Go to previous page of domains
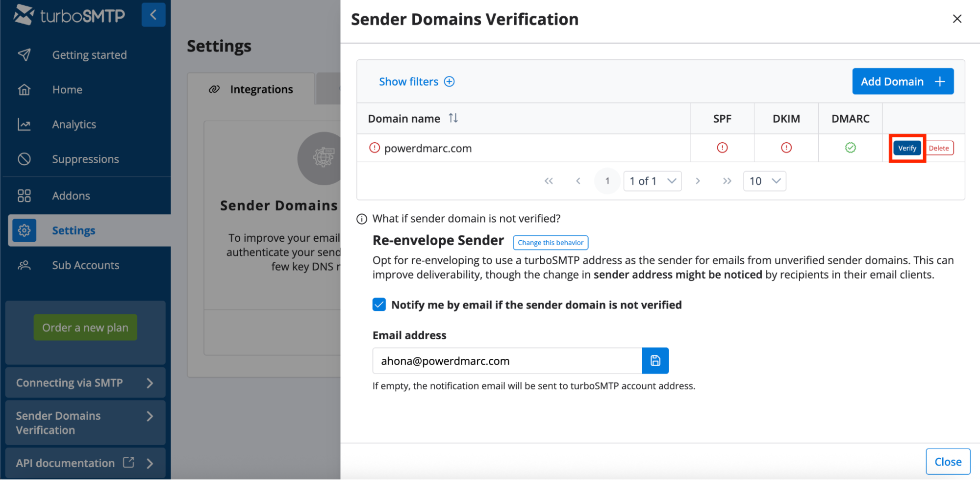980x480 pixels. click(x=578, y=181)
